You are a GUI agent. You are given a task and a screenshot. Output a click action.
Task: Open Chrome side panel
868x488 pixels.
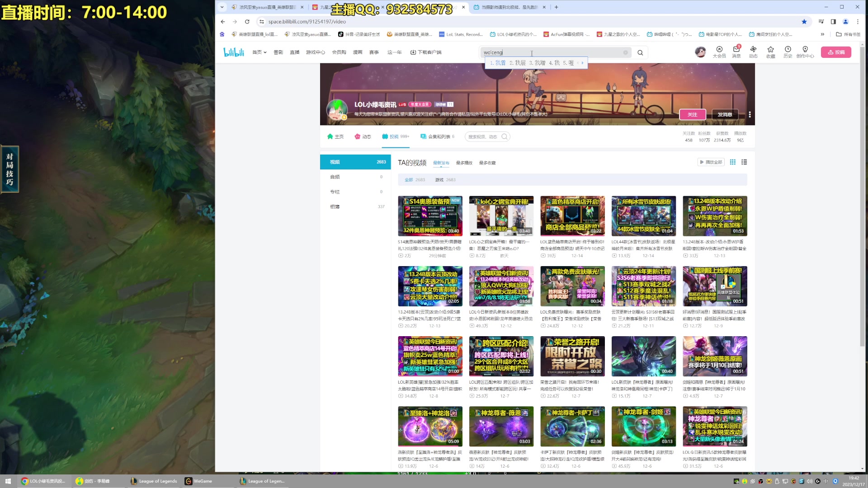[833, 21]
